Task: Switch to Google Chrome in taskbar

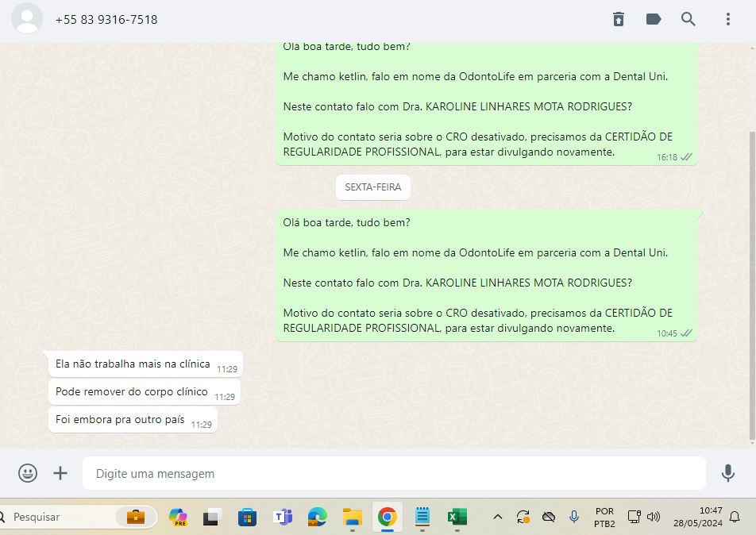Action: (388, 518)
